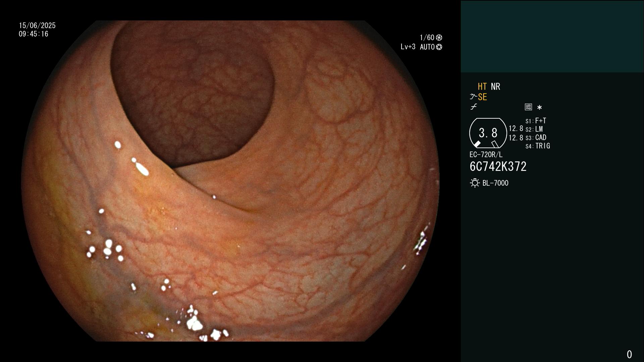Viewport: 644px width, 362px height.
Task: Click the time 09:45:16
Action: pyautogui.click(x=34, y=34)
